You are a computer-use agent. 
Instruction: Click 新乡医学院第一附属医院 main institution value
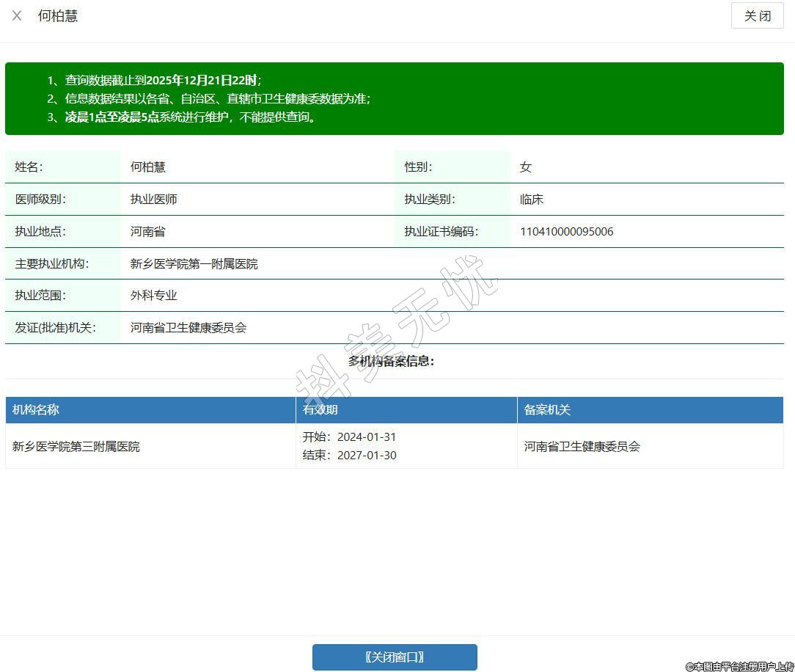pos(194,264)
